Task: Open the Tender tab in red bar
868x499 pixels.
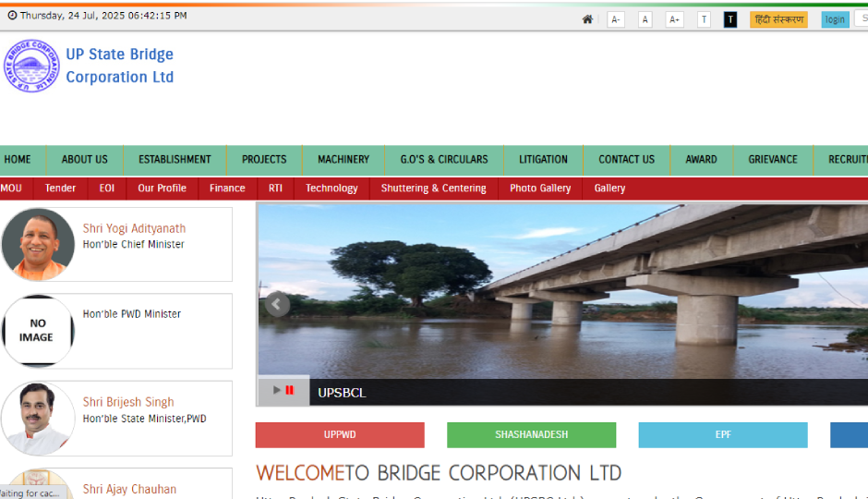Action: [x=60, y=188]
